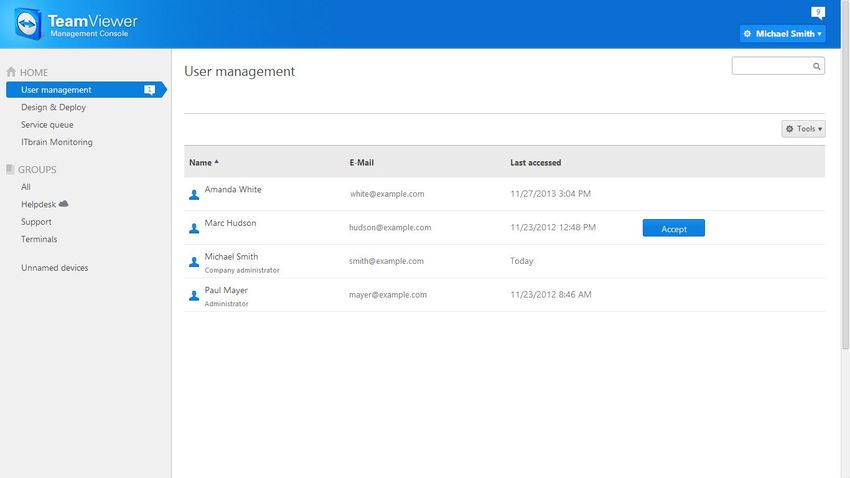Image resolution: width=850 pixels, height=478 pixels.
Task: Go to Service queue
Action: click(47, 125)
